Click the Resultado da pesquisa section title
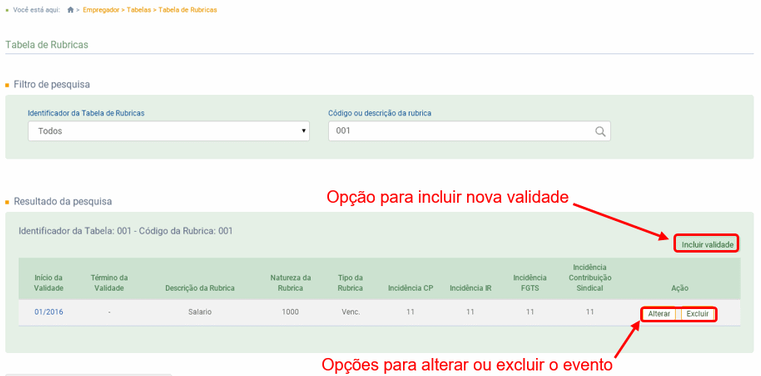The width and height of the screenshot is (761, 376). click(x=63, y=201)
